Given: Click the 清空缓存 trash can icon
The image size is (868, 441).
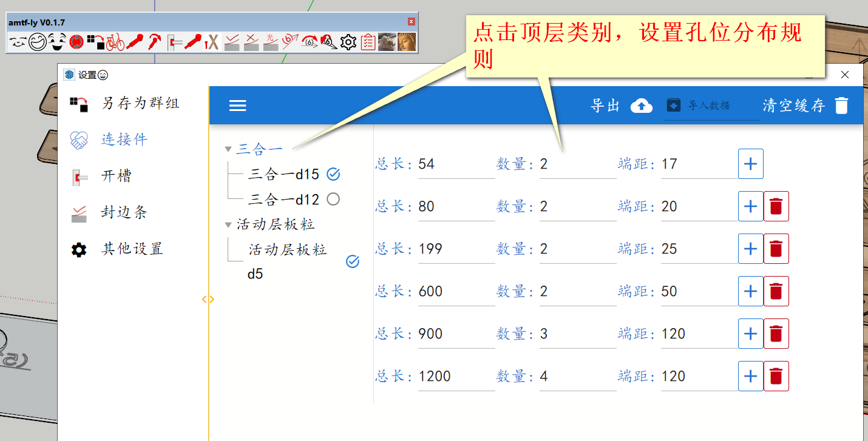Looking at the screenshot, I should pyautogui.click(x=841, y=106).
